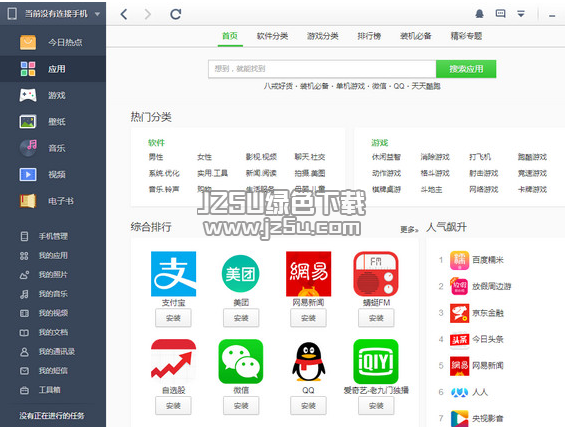Image resolution: width=565 pixels, height=427 pixels.
Task: Click the 更多 link beside 综合排行
Action: coord(409,230)
